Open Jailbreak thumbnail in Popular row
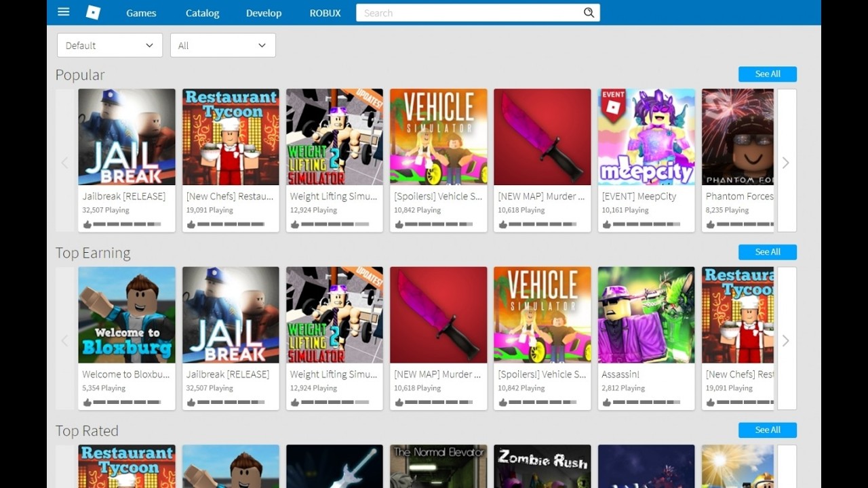 pyautogui.click(x=127, y=137)
